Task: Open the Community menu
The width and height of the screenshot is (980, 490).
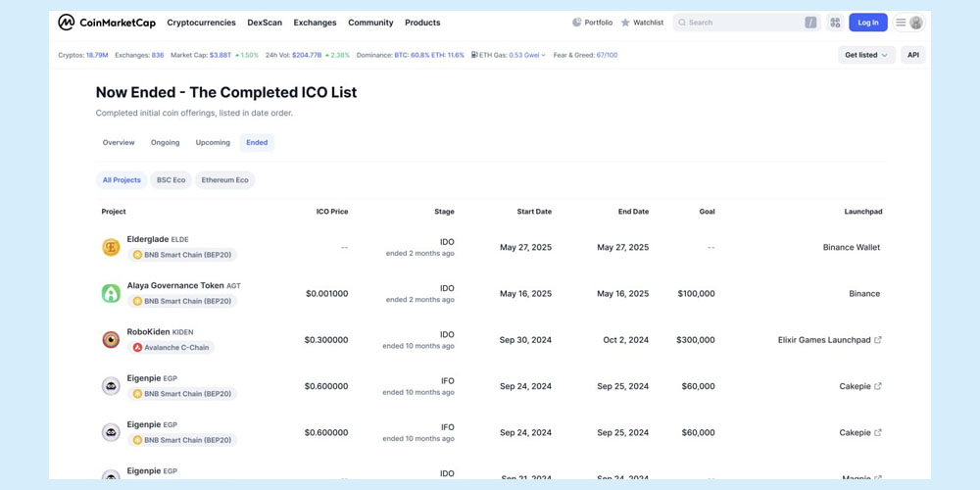Action: tap(370, 23)
